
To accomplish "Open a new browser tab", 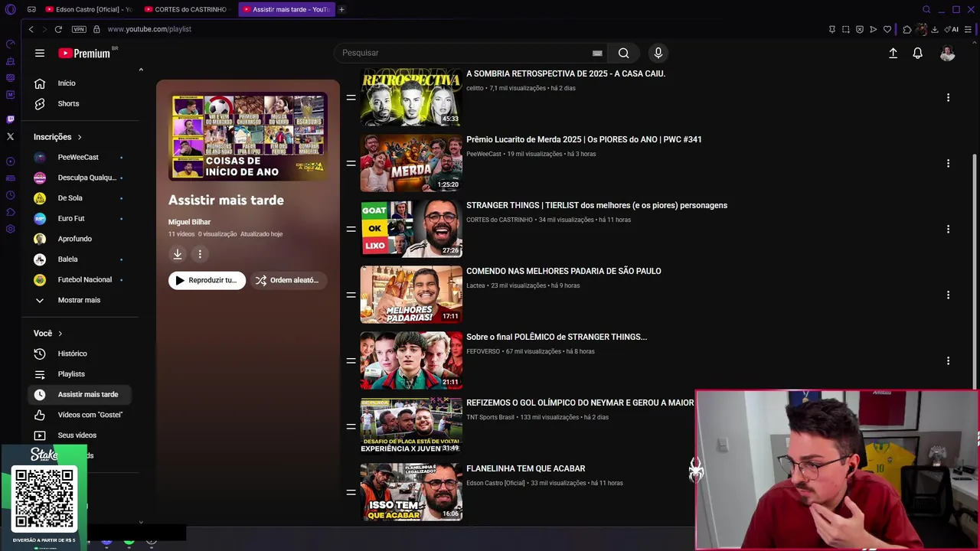I will tap(341, 9).
